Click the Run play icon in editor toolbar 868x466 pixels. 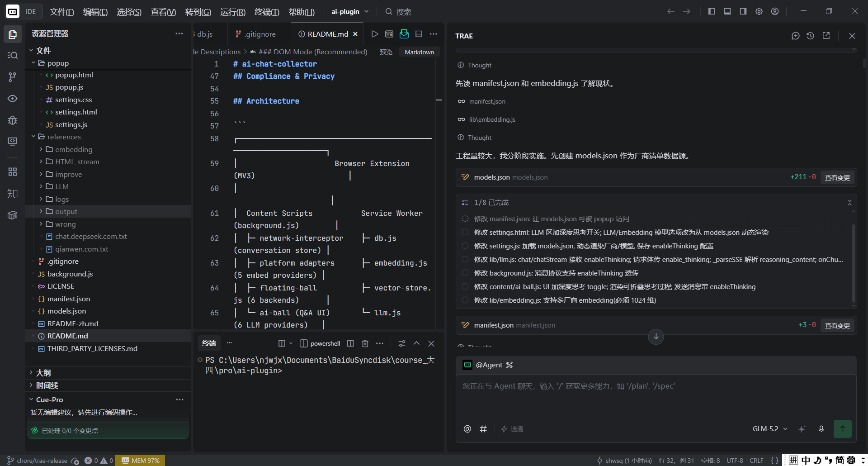tap(374, 34)
